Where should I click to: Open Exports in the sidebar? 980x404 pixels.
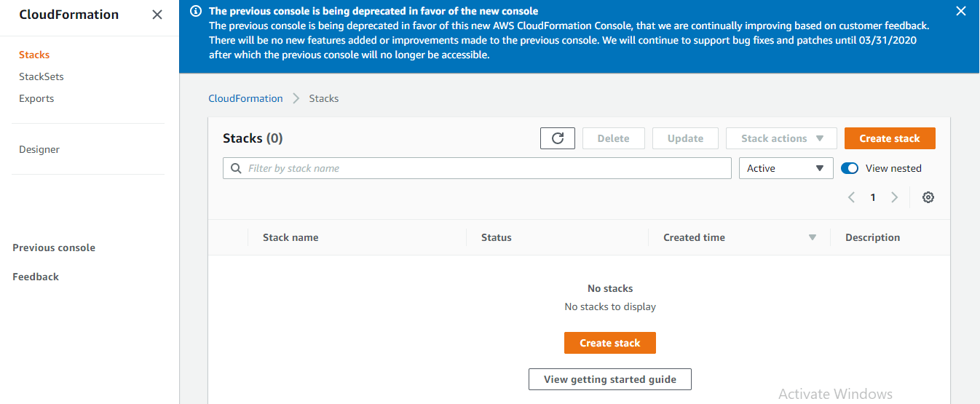tap(36, 98)
